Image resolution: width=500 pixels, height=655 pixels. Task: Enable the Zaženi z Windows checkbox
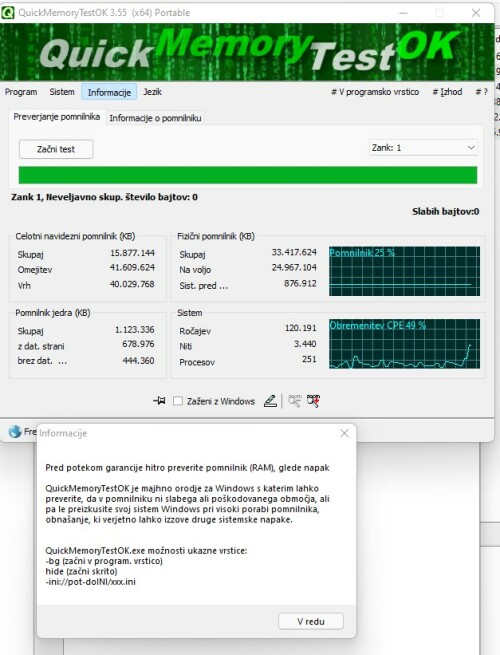(x=178, y=401)
